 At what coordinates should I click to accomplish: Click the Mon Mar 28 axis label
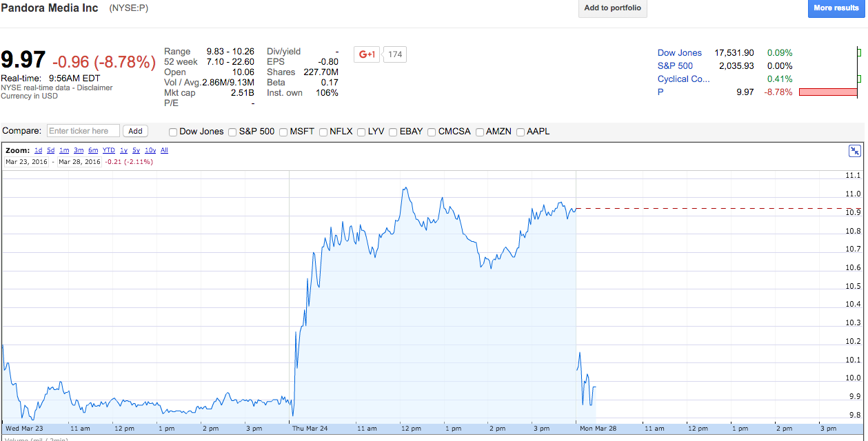click(x=596, y=429)
